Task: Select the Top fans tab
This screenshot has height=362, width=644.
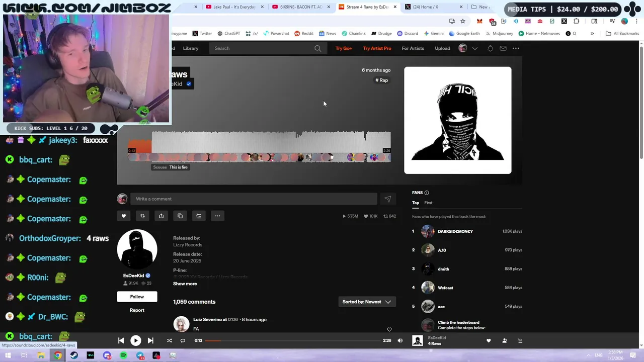Action: (x=416, y=203)
